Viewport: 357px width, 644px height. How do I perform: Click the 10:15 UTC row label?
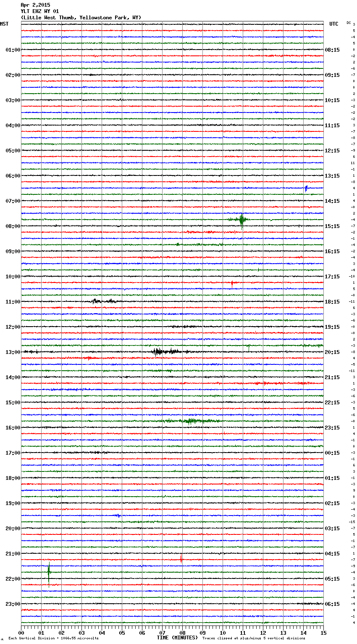[332, 100]
